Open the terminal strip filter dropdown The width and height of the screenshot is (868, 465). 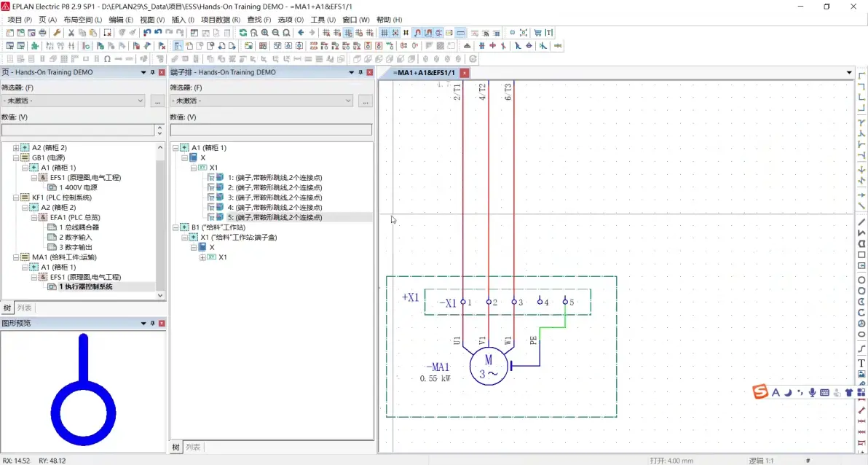pos(348,101)
